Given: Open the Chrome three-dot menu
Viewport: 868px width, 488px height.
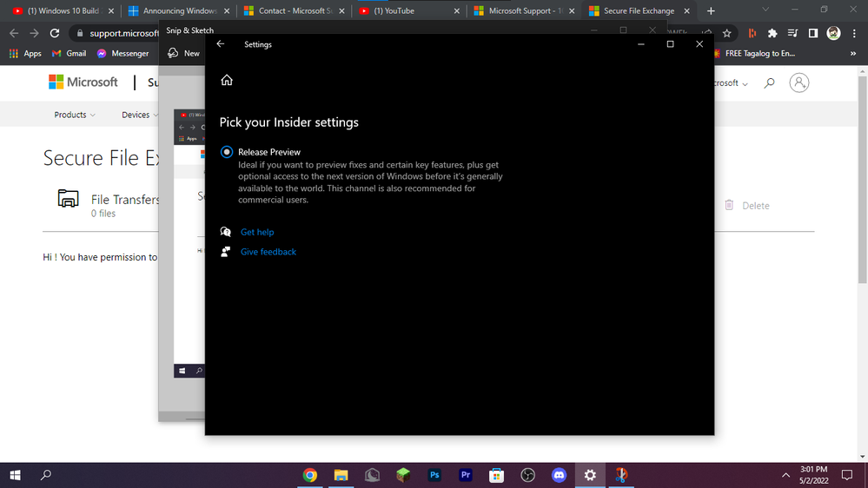Looking at the screenshot, I should 854,33.
